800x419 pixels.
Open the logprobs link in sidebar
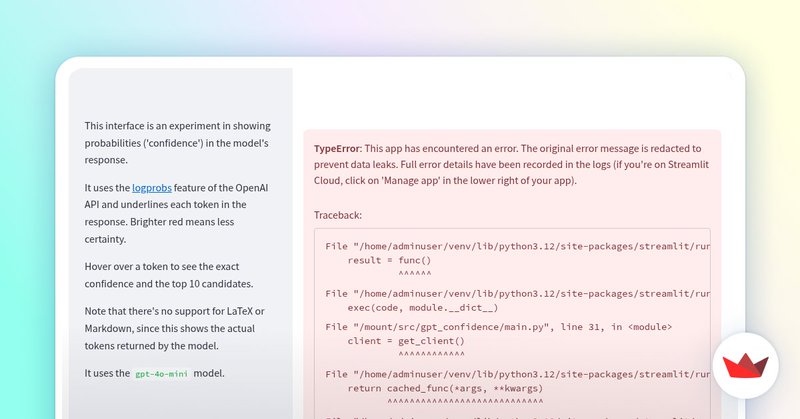pyautogui.click(x=152, y=188)
